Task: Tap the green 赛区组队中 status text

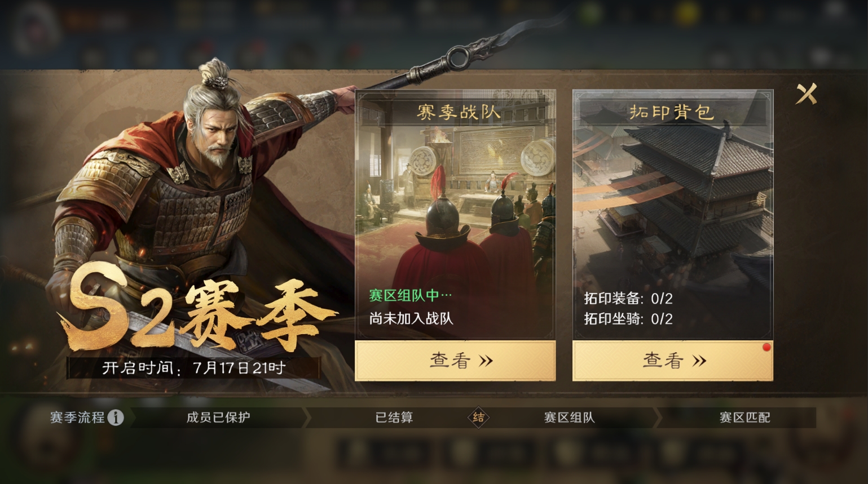Action: tap(411, 295)
